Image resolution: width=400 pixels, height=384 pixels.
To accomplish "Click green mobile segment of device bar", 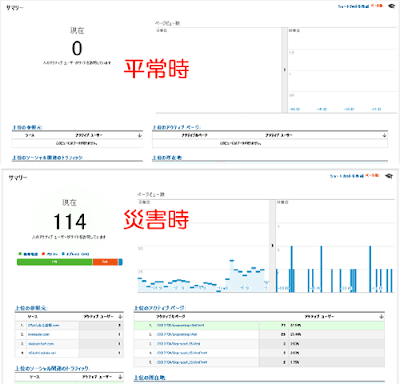I will 55,262.
